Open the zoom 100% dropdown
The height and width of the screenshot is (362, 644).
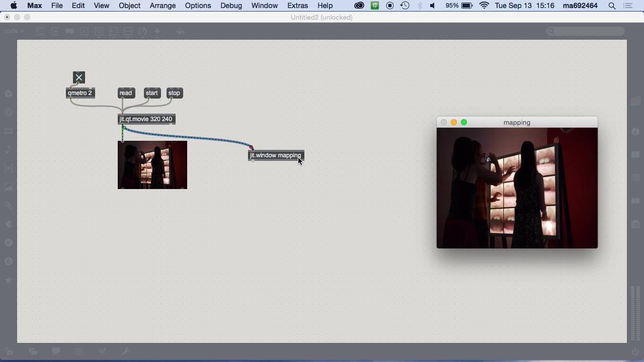pos(14,31)
